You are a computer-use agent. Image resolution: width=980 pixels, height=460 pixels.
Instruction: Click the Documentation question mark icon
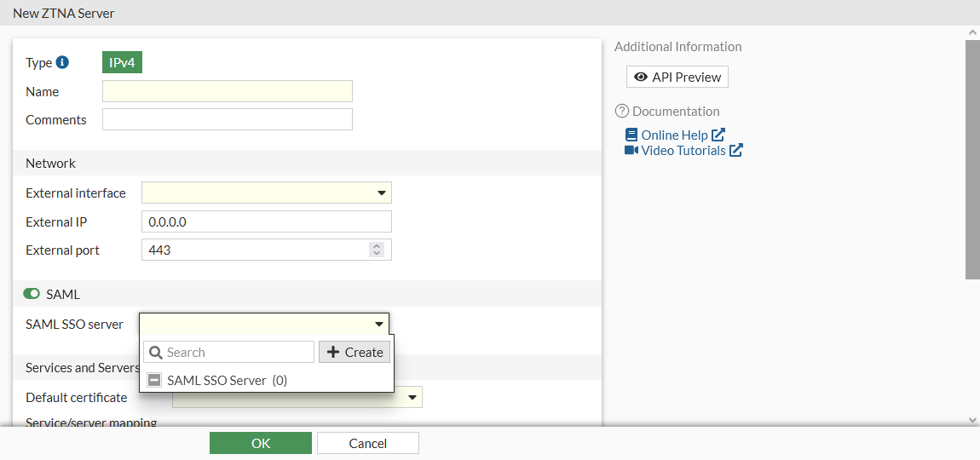coord(621,112)
